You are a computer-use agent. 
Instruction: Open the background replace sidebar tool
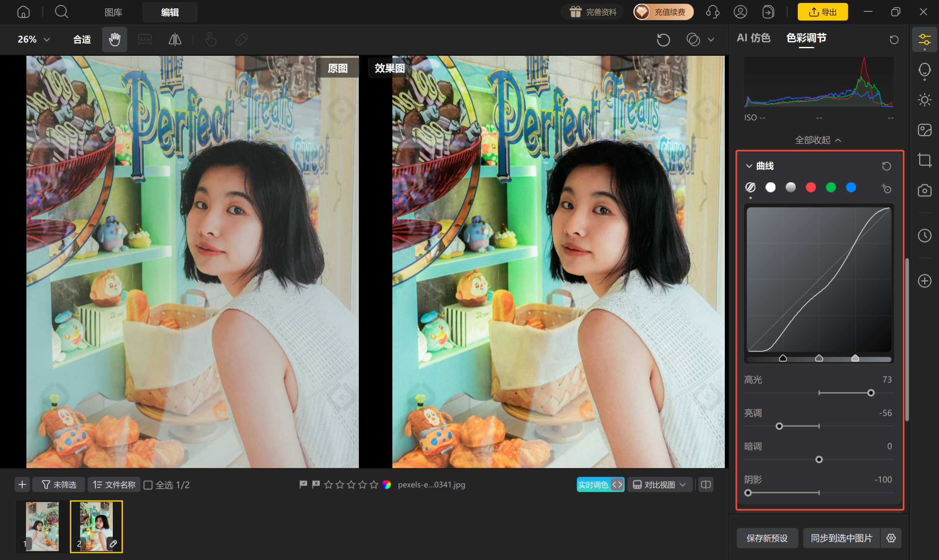[924, 130]
